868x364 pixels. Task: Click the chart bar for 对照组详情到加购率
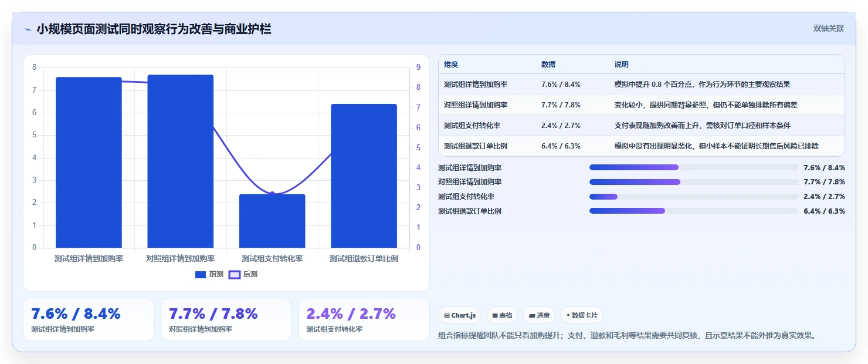pos(181,161)
